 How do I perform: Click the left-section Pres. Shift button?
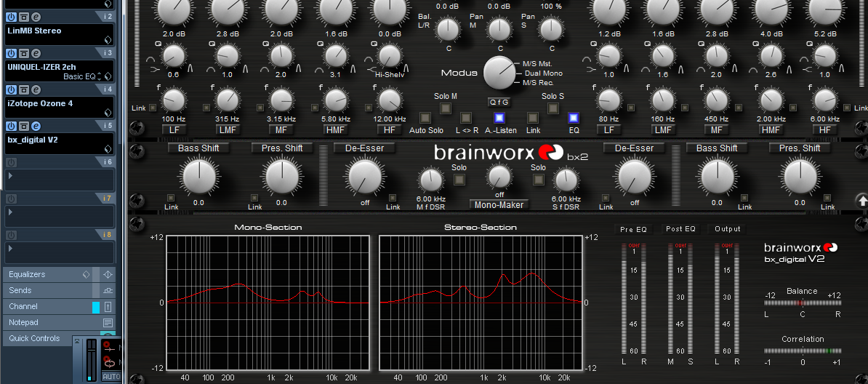(x=282, y=148)
